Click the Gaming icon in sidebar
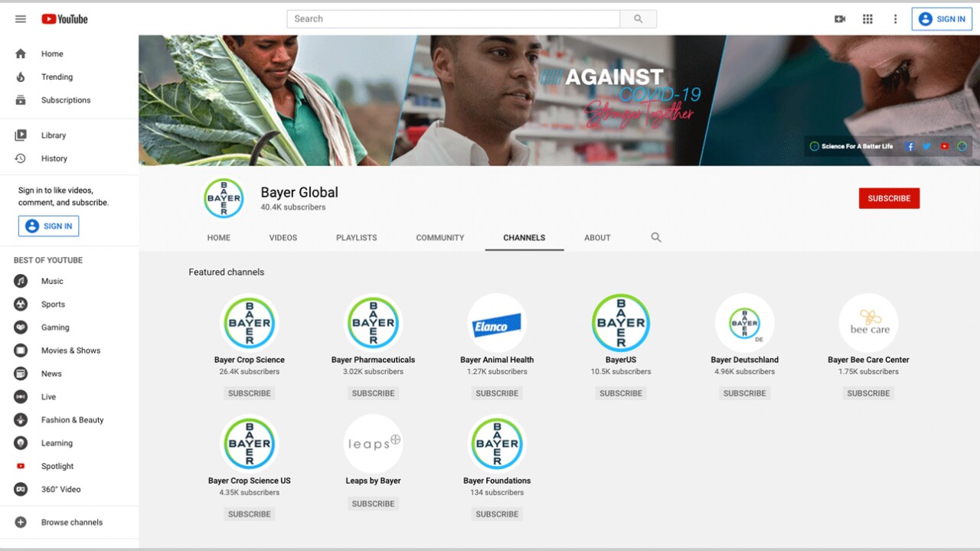Screen dimensions: 980x551 point(21,328)
